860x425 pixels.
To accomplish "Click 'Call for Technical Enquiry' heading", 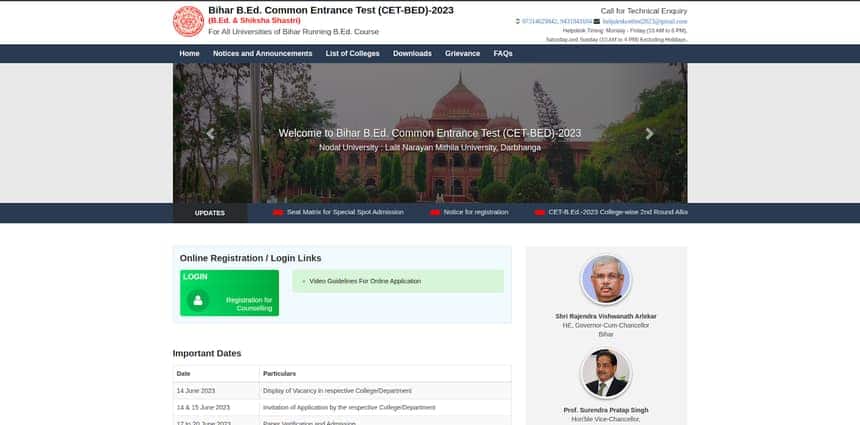I will pyautogui.click(x=644, y=11).
